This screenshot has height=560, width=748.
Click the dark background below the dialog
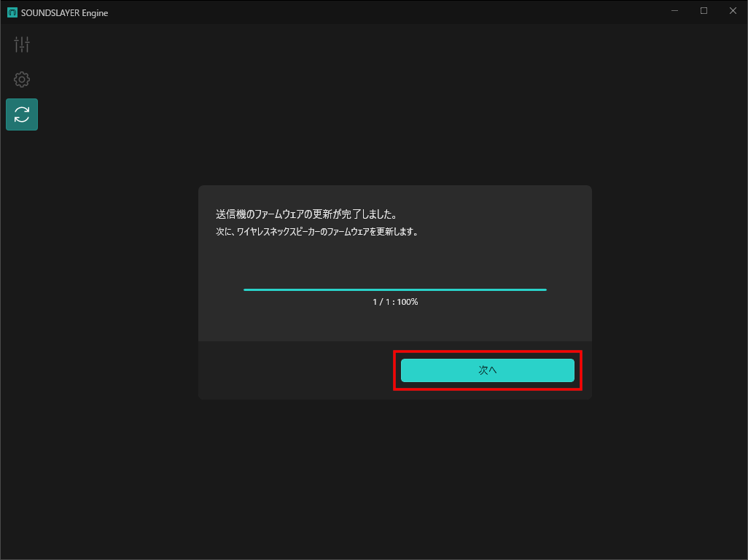pos(394,474)
